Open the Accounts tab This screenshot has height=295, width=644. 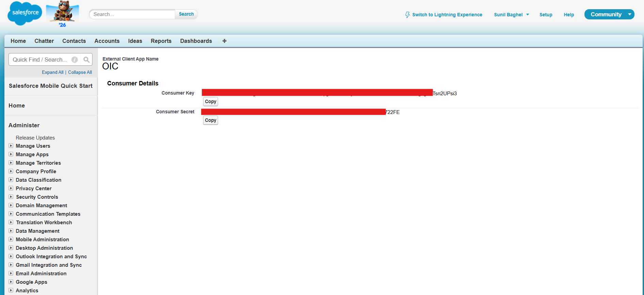point(107,41)
